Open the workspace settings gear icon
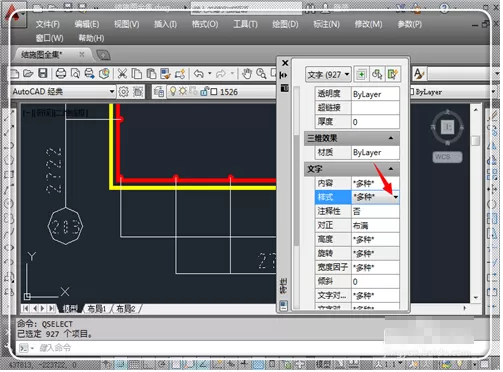This screenshot has width=503, height=372. pyautogui.click(x=124, y=91)
